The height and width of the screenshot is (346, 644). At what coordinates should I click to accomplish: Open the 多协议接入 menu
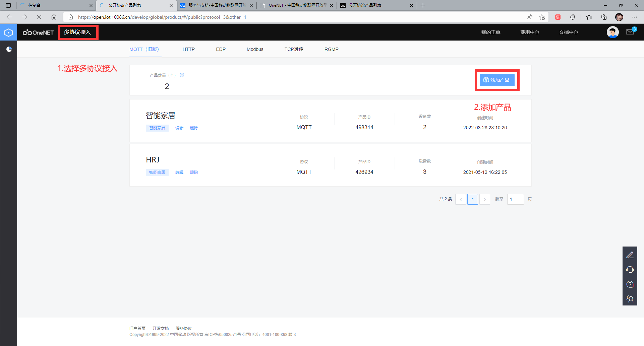tap(77, 32)
